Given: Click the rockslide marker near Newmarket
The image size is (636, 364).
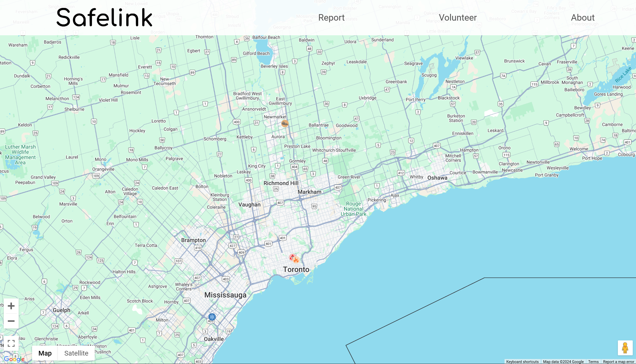Looking at the screenshot, I should click(285, 123).
